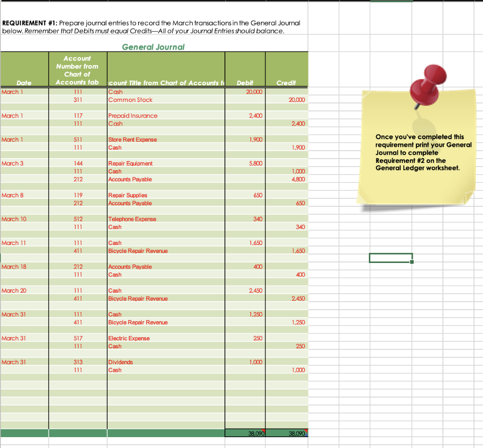Image resolution: width=483 pixels, height=448 pixels.
Task: Select the Cash 20,000 debit entry cell
Action: click(245, 92)
